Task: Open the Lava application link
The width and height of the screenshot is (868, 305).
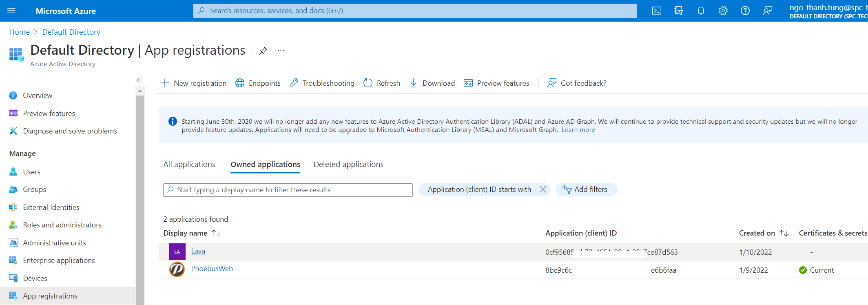Action: coord(198,251)
